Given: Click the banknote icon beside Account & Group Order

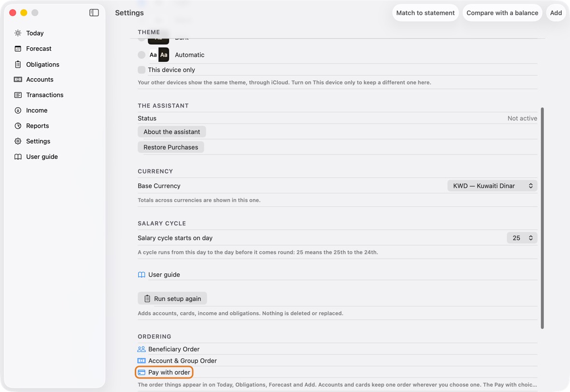Looking at the screenshot, I should point(142,361).
